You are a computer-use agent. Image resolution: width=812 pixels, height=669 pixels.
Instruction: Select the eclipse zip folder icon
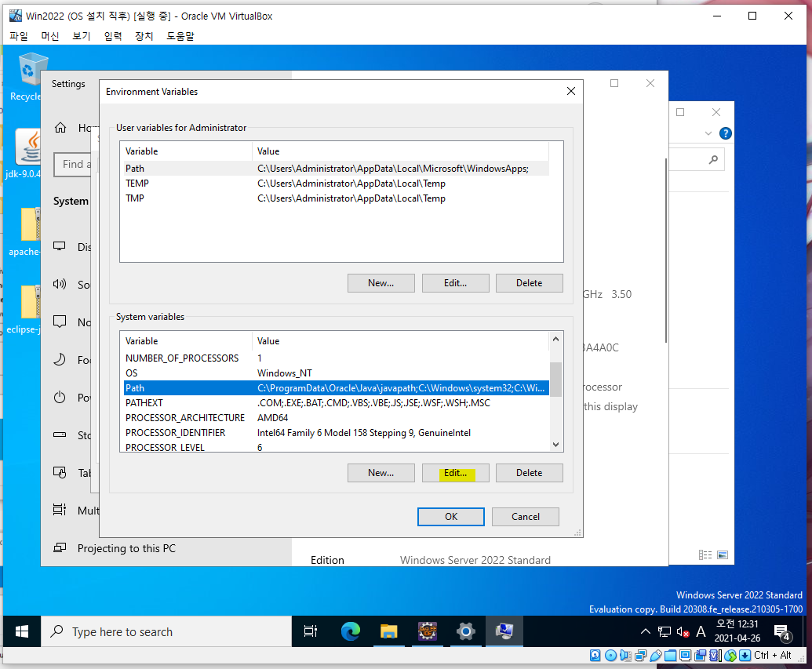[26, 309]
